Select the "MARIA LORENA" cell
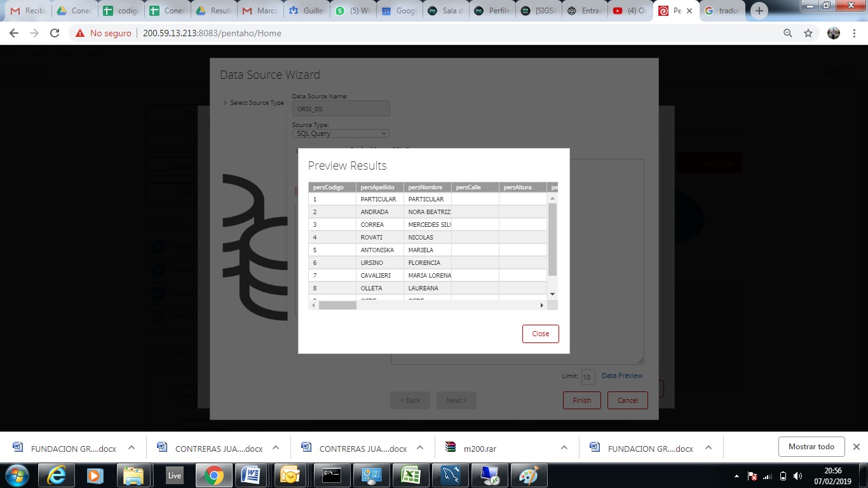The height and width of the screenshot is (488, 868). click(x=428, y=275)
